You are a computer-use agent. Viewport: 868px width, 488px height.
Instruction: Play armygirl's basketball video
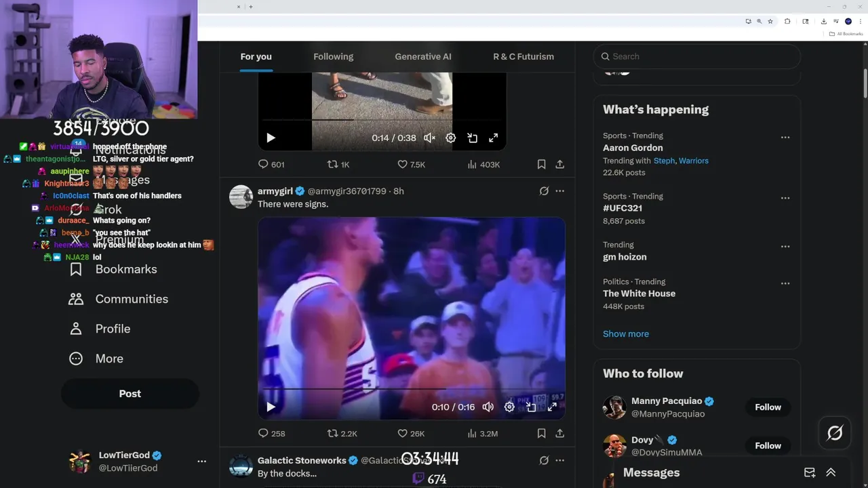(x=271, y=407)
